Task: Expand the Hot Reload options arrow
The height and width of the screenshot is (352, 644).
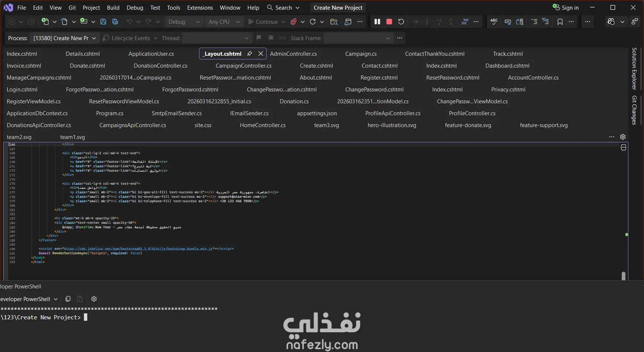Action: 303,22
